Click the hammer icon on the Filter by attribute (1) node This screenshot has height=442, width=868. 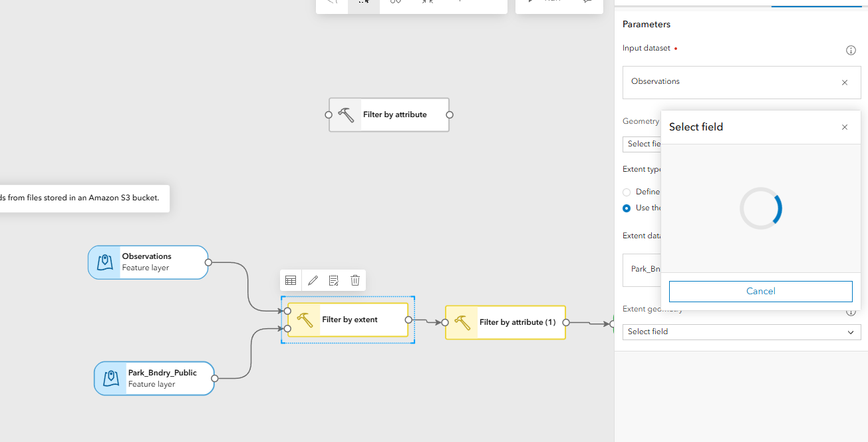point(462,322)
